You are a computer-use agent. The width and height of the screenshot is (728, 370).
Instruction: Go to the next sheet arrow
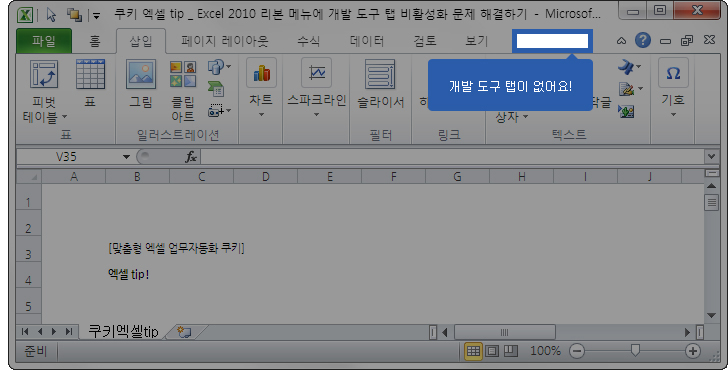(54, 331)
